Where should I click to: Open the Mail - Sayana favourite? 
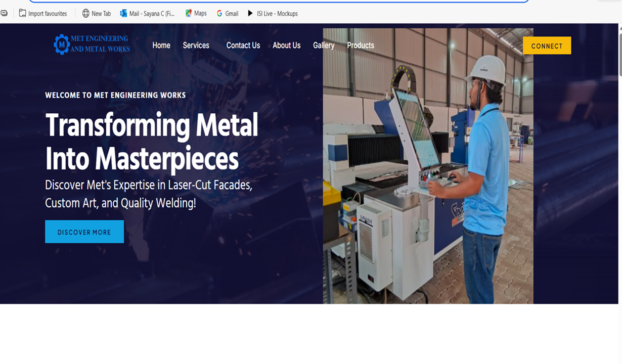[x=147, y=13]
